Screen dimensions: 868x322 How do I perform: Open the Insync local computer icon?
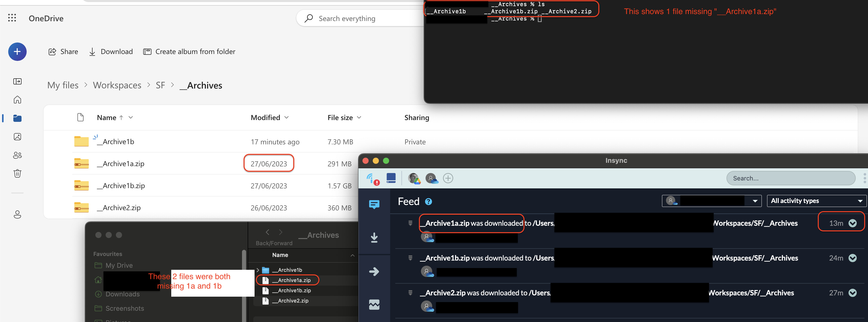point(391,178)
